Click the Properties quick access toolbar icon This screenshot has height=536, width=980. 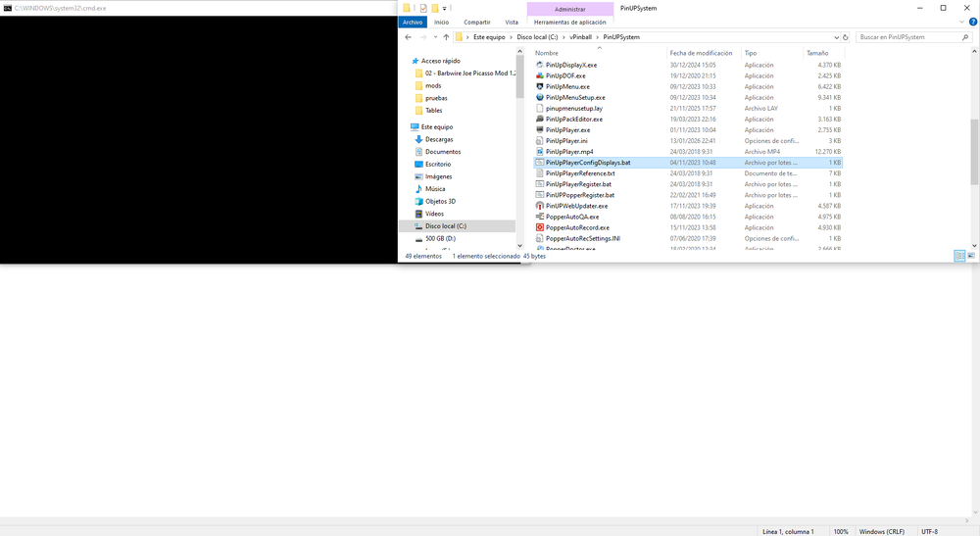(x=423, y=8)
